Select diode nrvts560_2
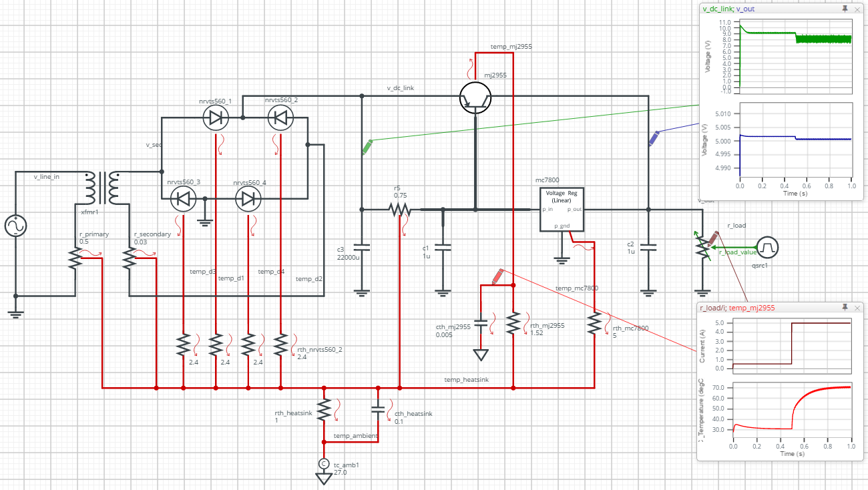Image resolution: width=868 pixels, height=490 pixels. [280, 118]
